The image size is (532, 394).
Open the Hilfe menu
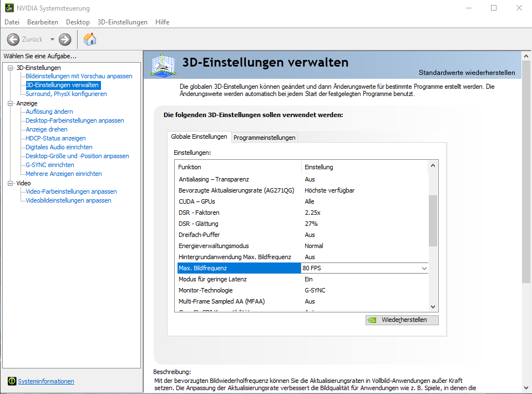point(162,22)
